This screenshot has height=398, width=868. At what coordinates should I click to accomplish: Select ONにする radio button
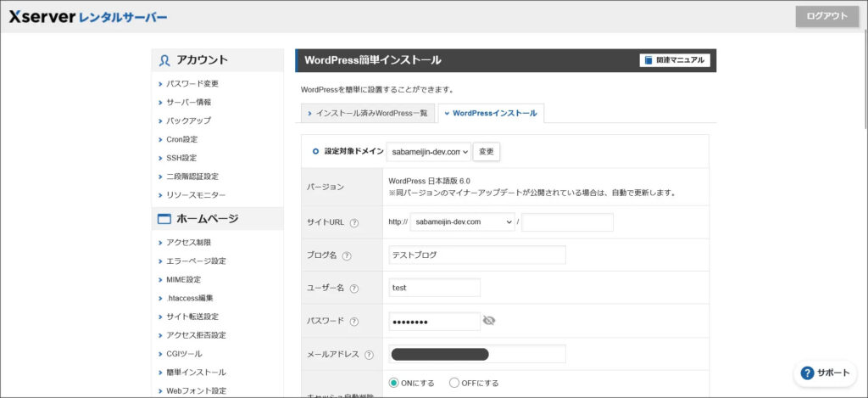point(393,383)
